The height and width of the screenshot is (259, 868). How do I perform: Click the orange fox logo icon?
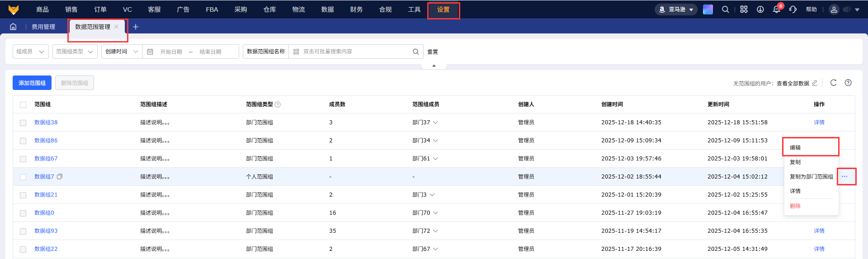tap(14, 9)
